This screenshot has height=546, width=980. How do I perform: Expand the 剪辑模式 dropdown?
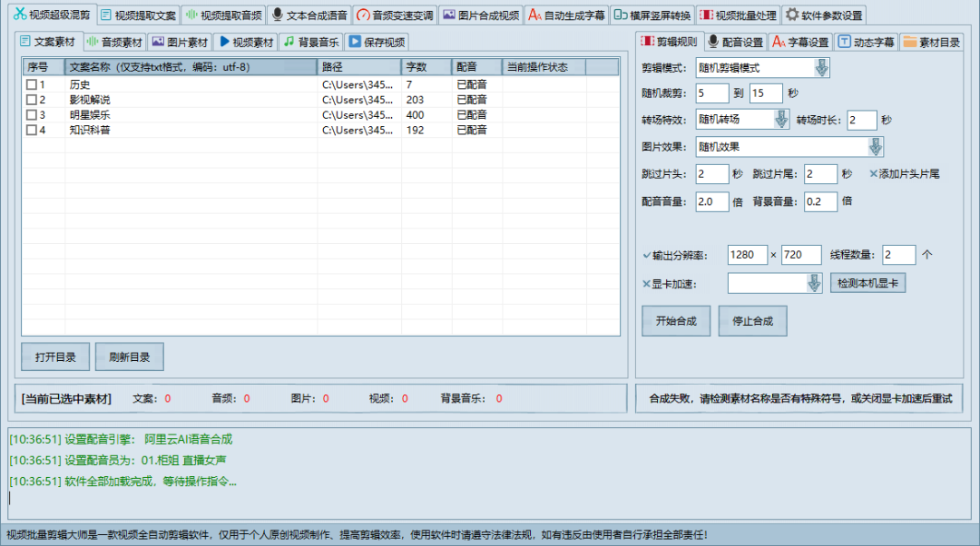coord(821,68)
